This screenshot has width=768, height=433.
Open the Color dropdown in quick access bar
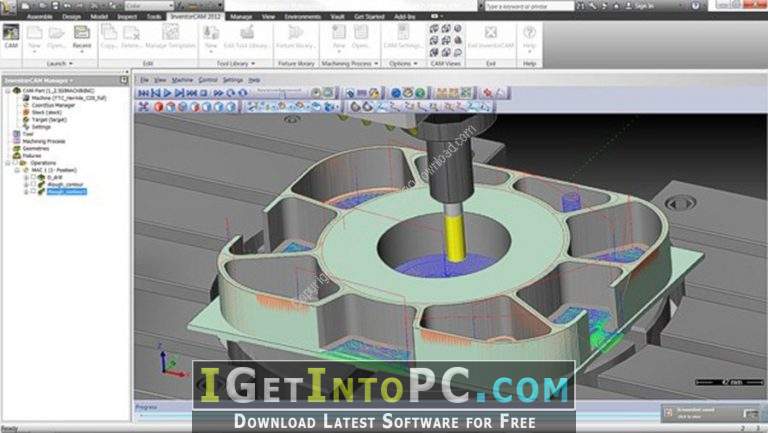point(149,6)
